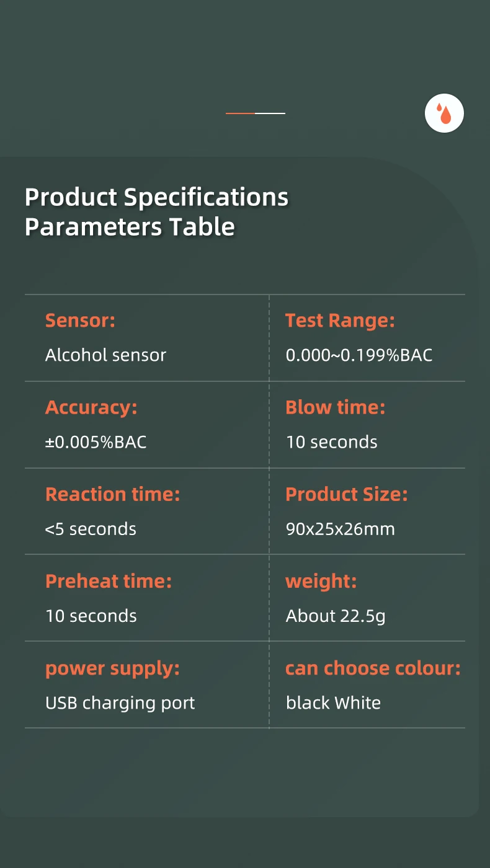Click the ±0.005%BAC value

click(96, 442)
